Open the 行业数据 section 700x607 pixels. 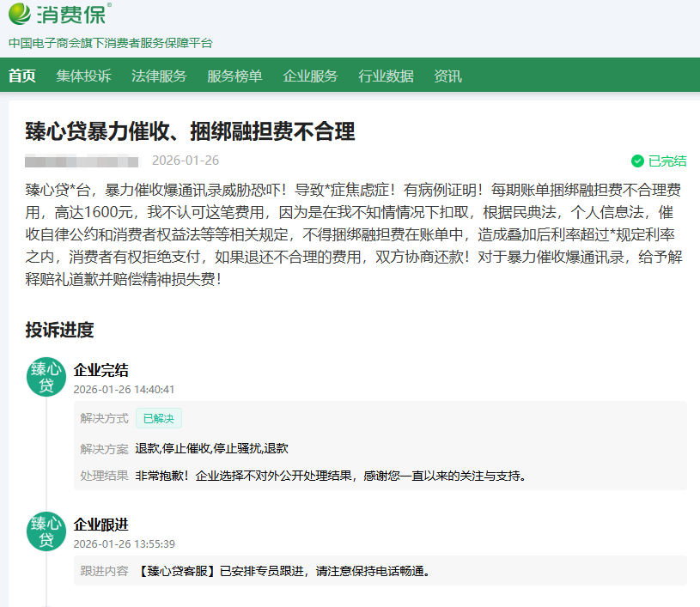click(x=386, y=76)
